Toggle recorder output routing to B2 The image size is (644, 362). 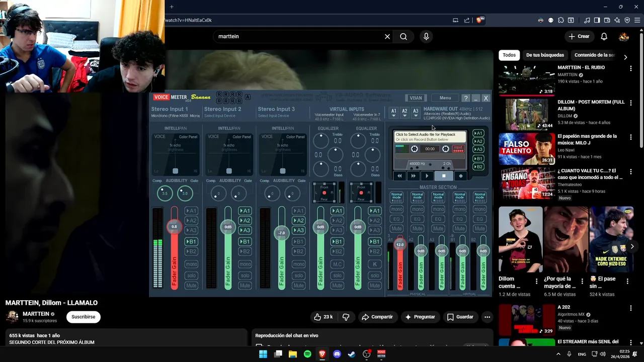(x=478, y=167)
